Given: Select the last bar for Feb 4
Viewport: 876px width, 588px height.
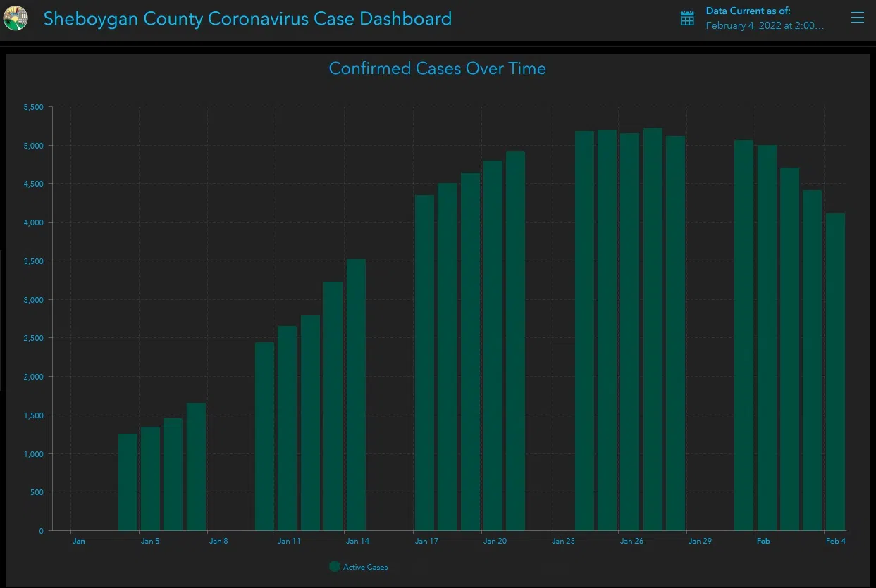Looking at the screenshot, I should (x=835, y=372).
